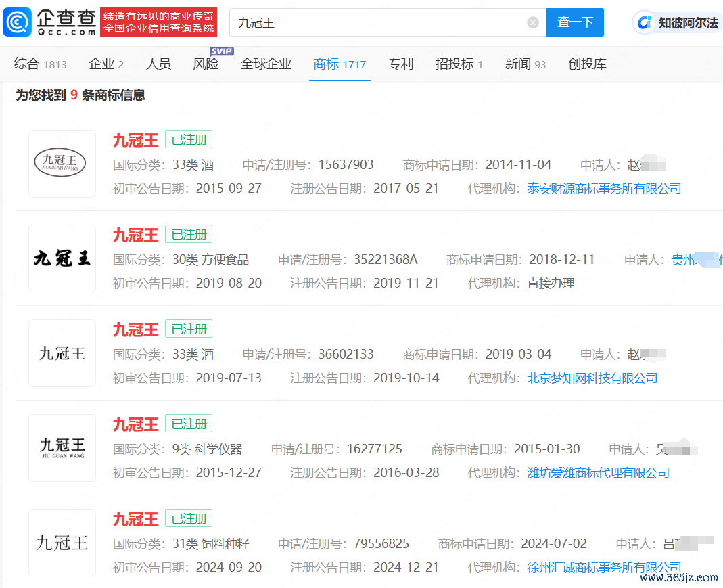Open trademark logo for registration 79556825
Viewport: 723px width, 588px height.
(x=62, y=543)
